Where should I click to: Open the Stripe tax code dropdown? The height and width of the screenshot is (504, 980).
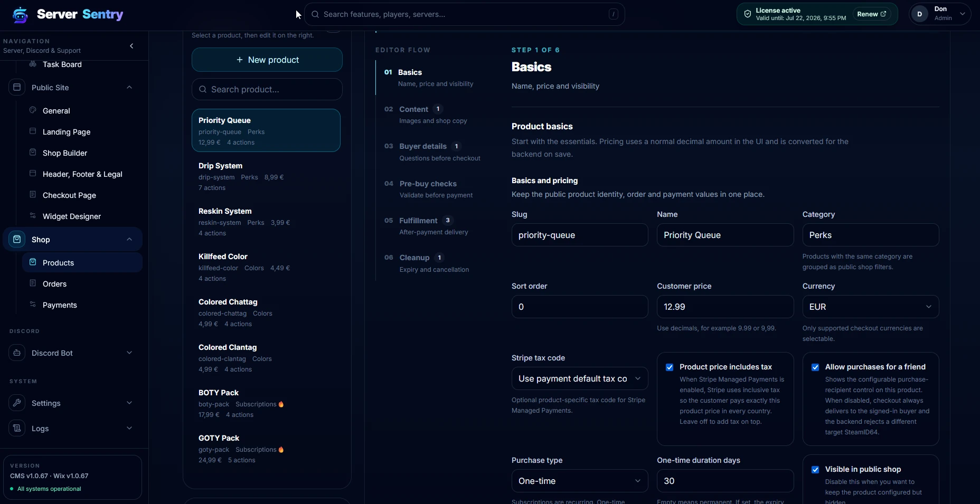click(x=580, y=378)
